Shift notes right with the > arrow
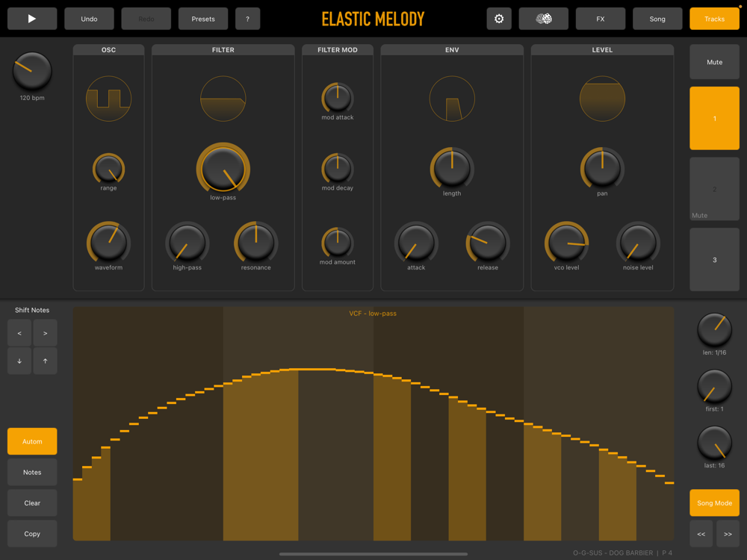The height and width of the screenshot is (560, 747). click(46, 333)
